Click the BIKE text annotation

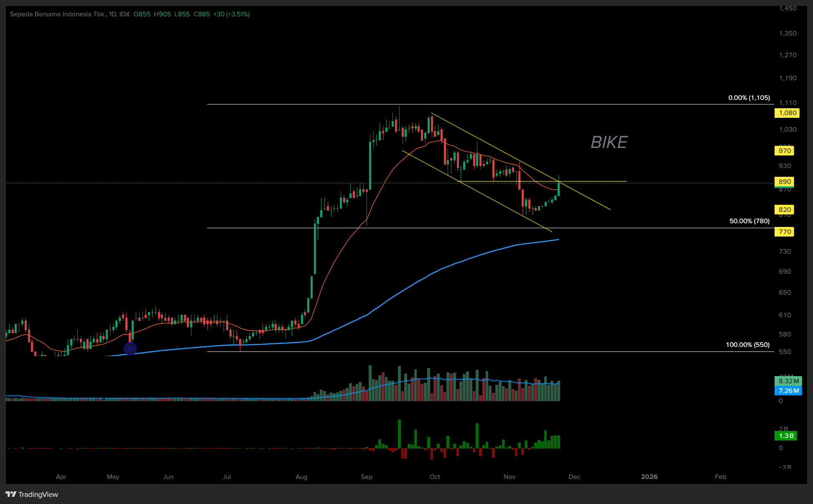(x=609, y=143)
